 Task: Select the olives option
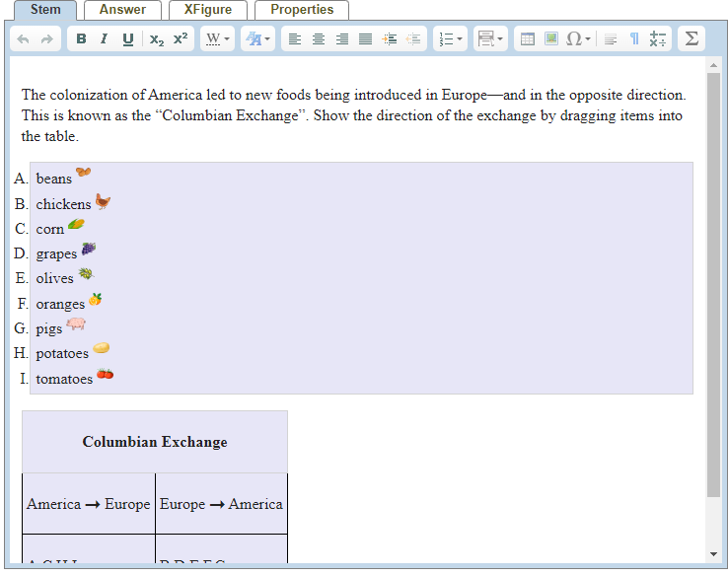[x=55, y=278]
